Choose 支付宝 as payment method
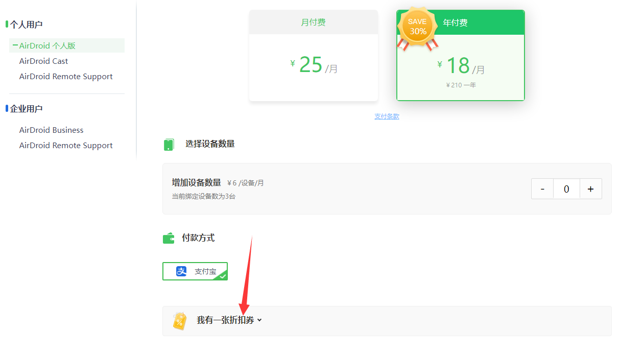The height and width of the screenshot is (354, 644). click(195, 271)
